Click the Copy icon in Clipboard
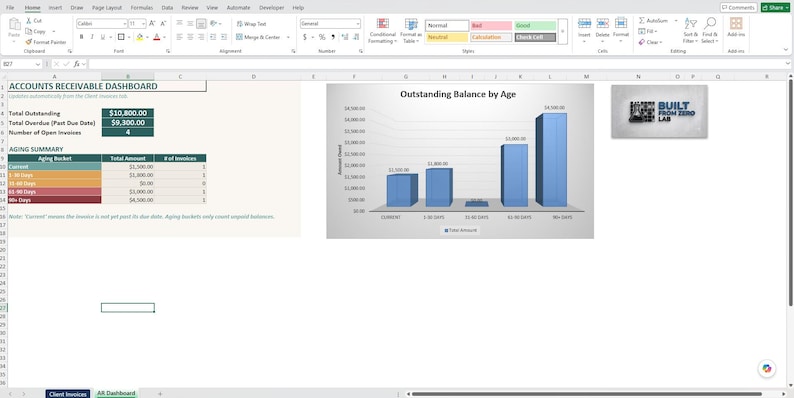Screen dimensions: 794x398 [28, 31]
